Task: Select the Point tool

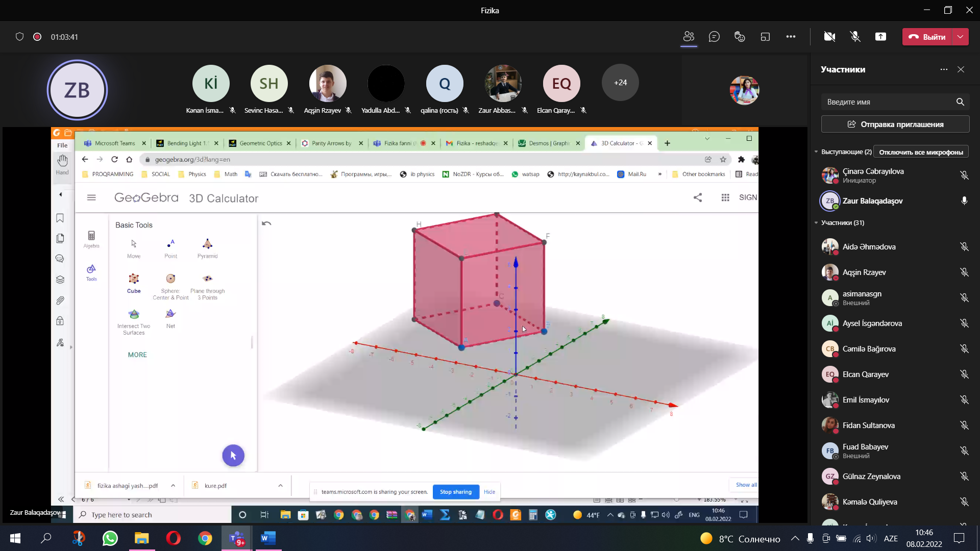Action: [x=170, y=248]
